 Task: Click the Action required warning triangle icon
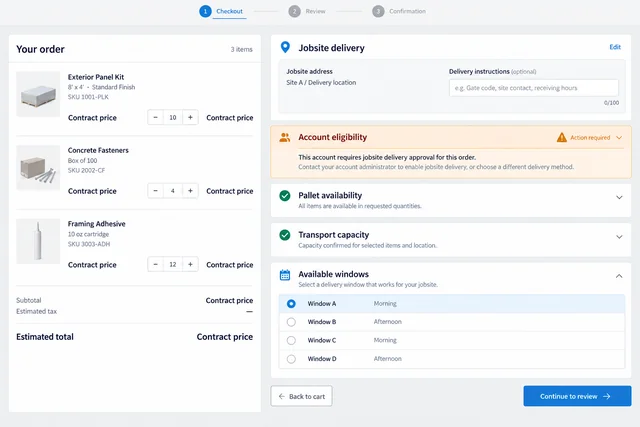click(x=562, y=138)
